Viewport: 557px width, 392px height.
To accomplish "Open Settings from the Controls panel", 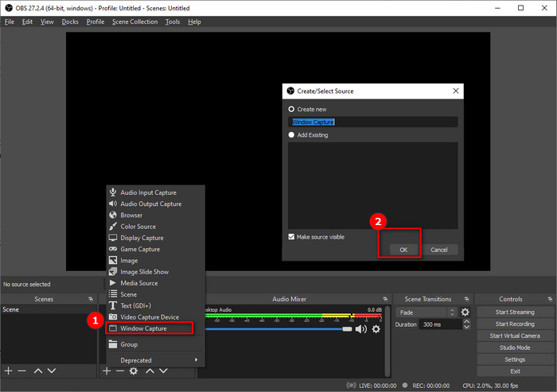I will (515, 359).
